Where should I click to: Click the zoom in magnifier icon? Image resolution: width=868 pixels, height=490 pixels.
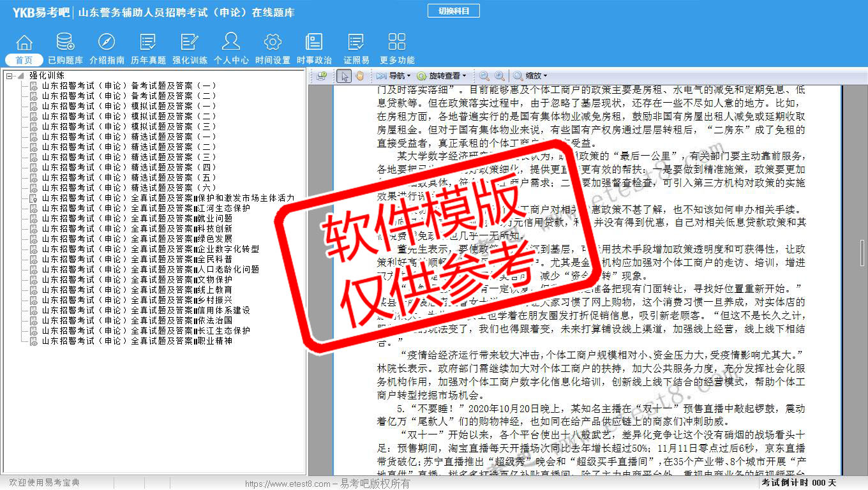click(500, 76)
